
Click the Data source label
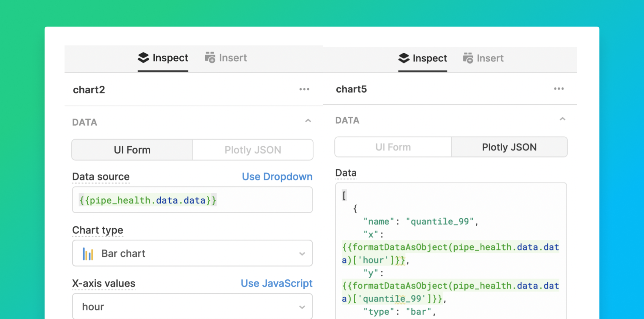tap(101, 177)
